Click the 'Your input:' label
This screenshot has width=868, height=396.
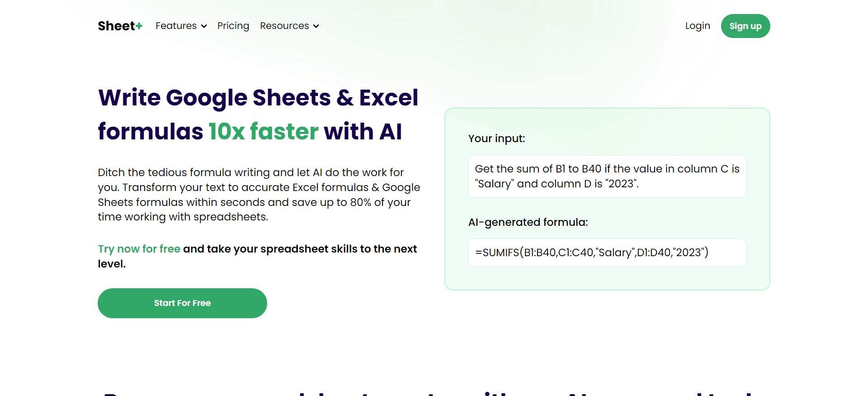tap(496, 138)
